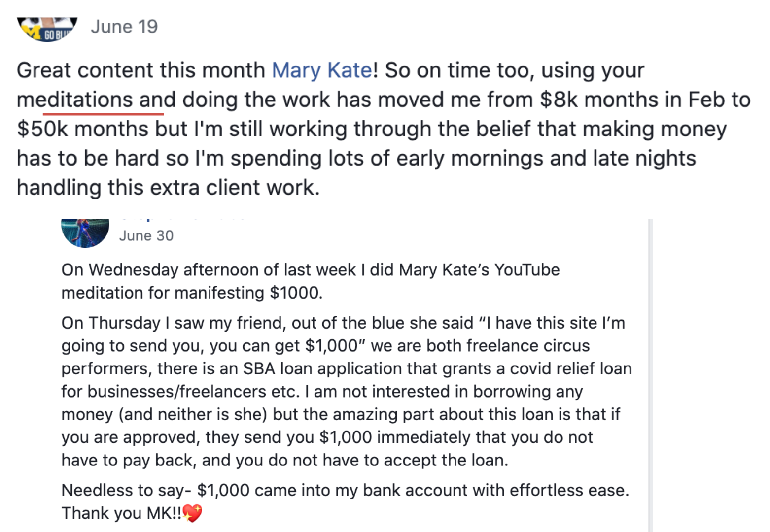This screenshot has width=770, height=532.
Task: Click the Thank you MK!! text
Action: coord(121,513)
